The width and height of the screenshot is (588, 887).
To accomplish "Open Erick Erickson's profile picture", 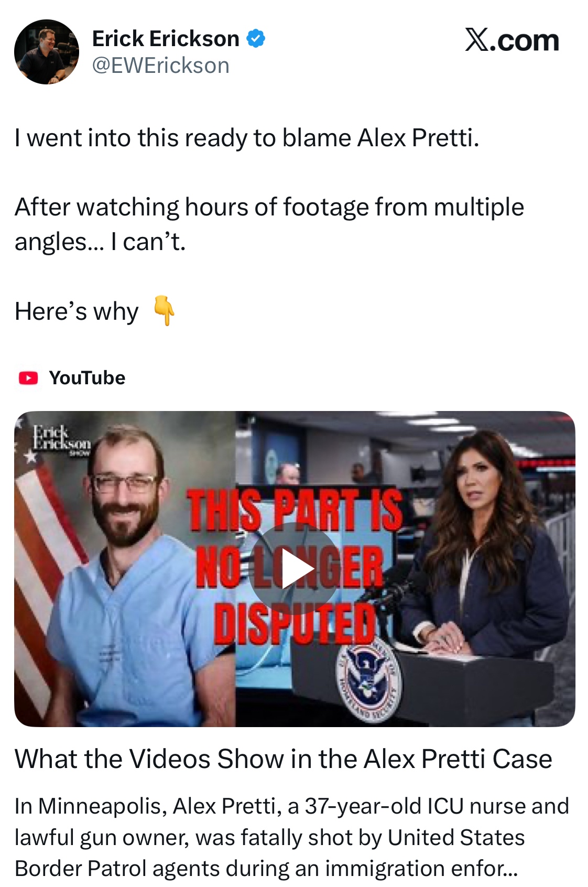I will (x=47, y=52).
